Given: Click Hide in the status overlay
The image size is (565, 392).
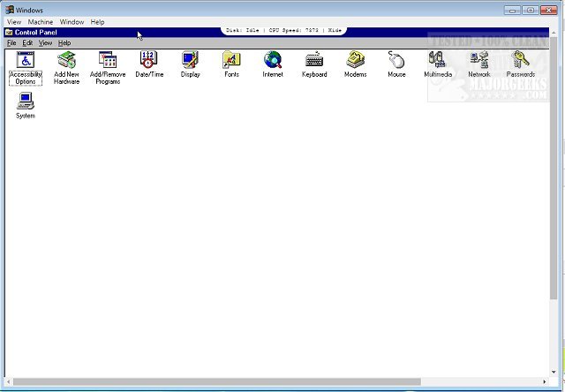Looking at the screenshot, I should (335, 30).
